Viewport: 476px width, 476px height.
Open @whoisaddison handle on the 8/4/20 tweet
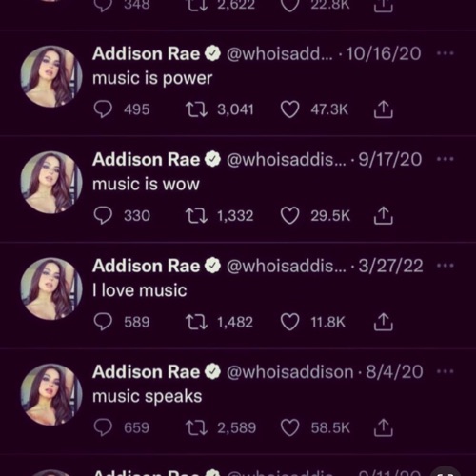290,371
